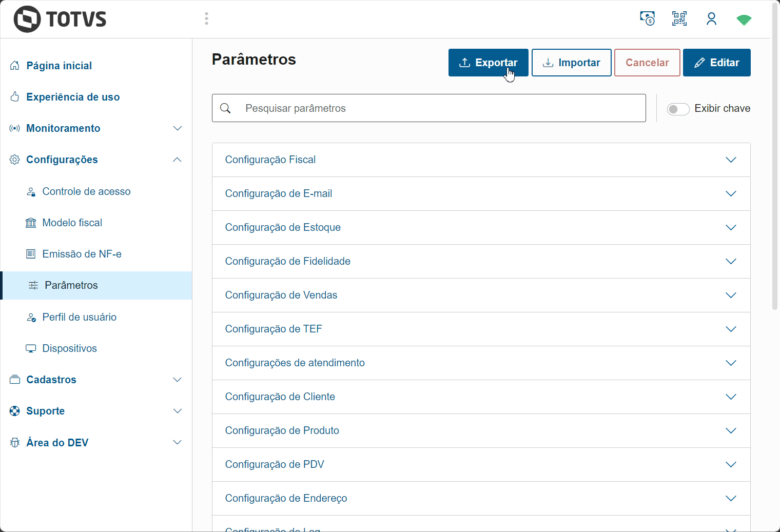Image resolution: width=780 pixels, height=532 pixels.
Task: Open the QR code scanner icon
Action: pos(679,19)
